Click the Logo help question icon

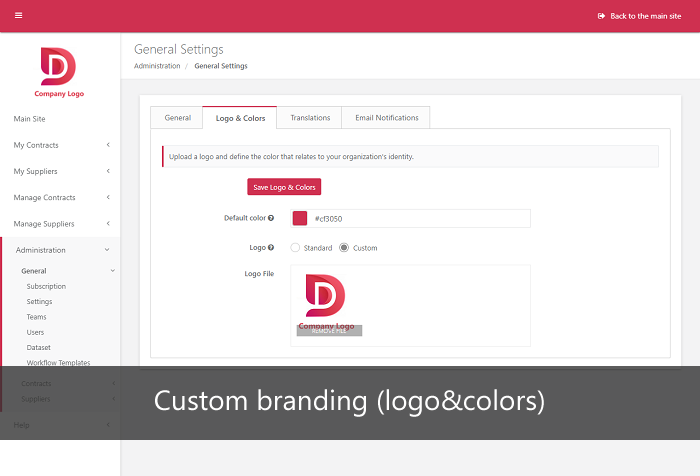pyautogui.click(x=271, y=247)
